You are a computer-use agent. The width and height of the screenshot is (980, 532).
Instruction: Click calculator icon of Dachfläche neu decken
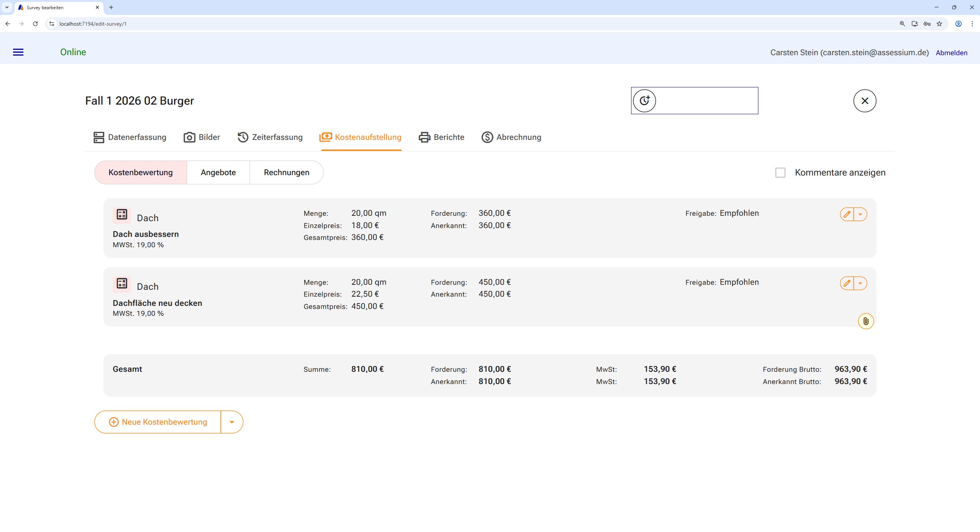(122, 284)
